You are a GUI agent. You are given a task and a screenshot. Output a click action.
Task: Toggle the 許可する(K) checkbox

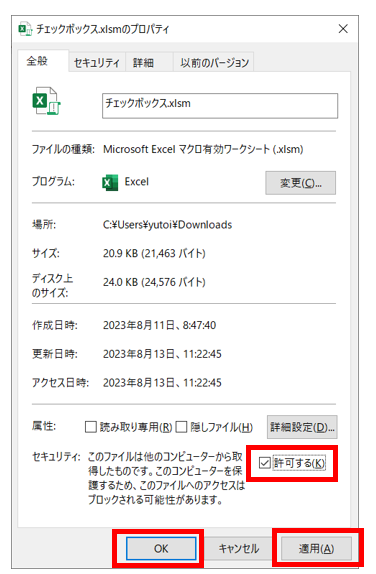click(x=264, y=463)
